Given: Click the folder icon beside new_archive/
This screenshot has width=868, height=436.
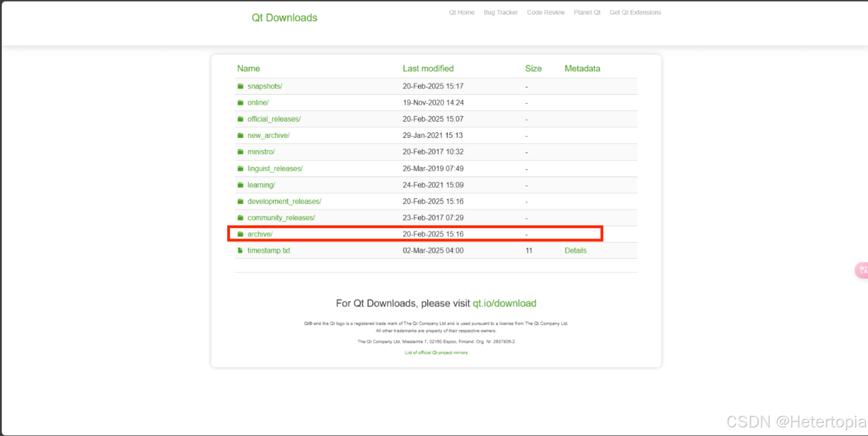Looking at the screenshot, I should [240, 135].
